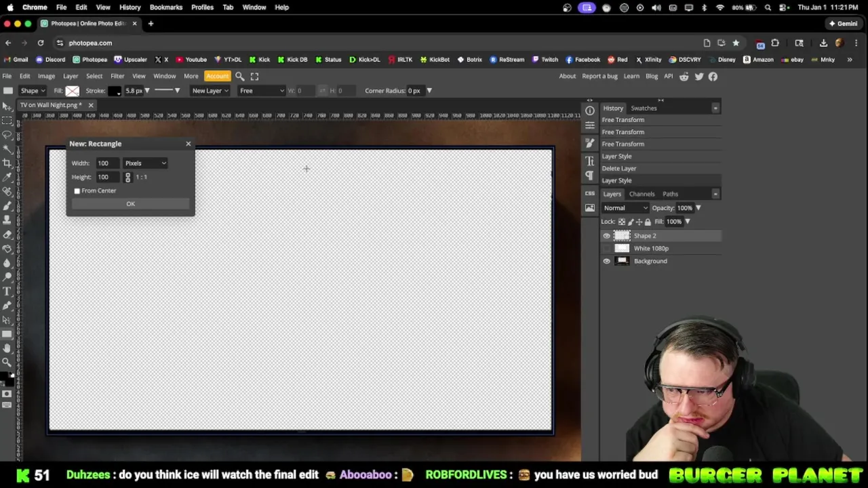Expand the layer Opacity slider arrow
Image resolution: width=868 pixels, height=488 pixels.
[698, 208]
